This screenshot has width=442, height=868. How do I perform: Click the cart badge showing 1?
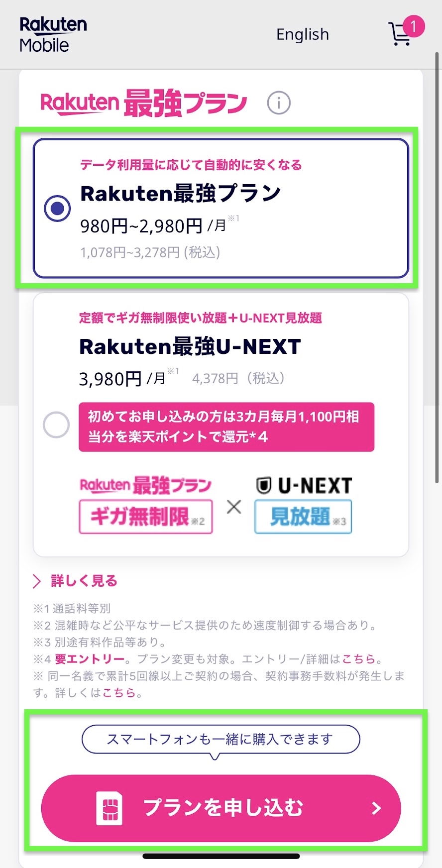(413, 26)
